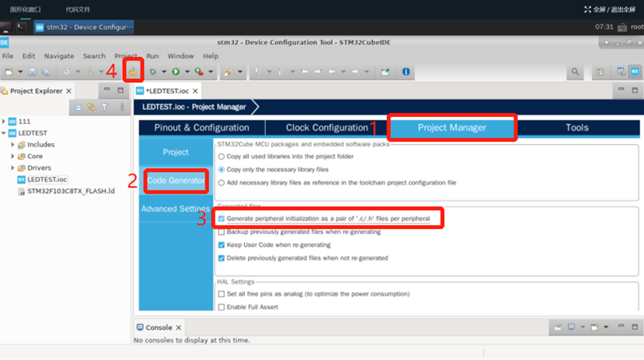This screenshot has width=644, height=360.
Task: Click the Debug bug icon
Action: [x=153, y=72]
